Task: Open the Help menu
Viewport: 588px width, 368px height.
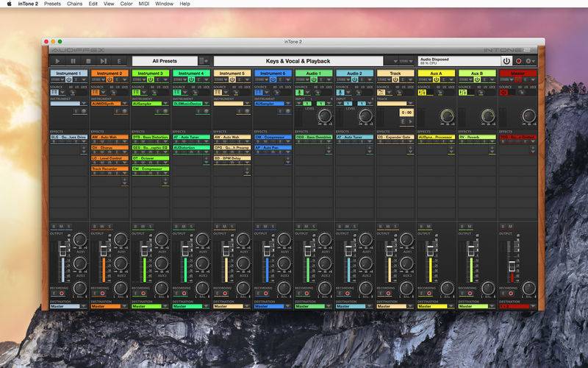Action: tap(185, 4)
